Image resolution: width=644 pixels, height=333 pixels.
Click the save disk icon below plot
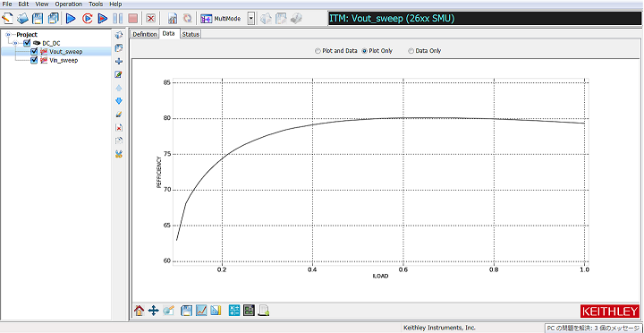(x=187, y=311)
